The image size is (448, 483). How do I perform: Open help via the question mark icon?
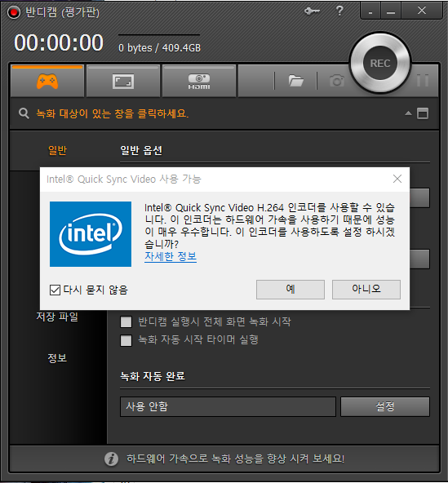(x=339, y=11)
